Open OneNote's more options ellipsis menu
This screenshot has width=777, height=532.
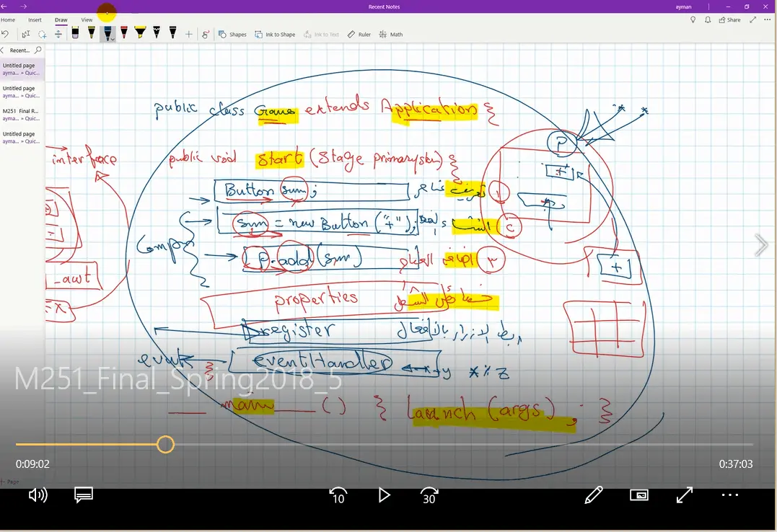[x=768, y=19]
